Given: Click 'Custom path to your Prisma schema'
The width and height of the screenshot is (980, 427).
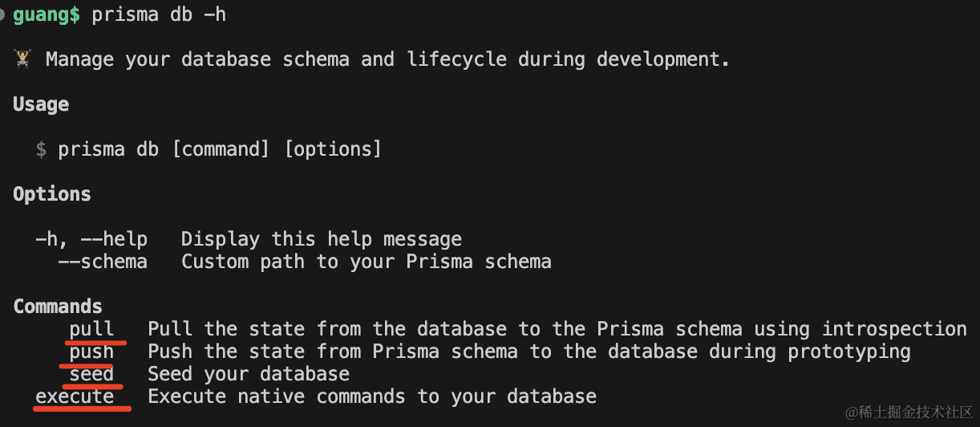Looking at the screenshot, I should [366, 262].
